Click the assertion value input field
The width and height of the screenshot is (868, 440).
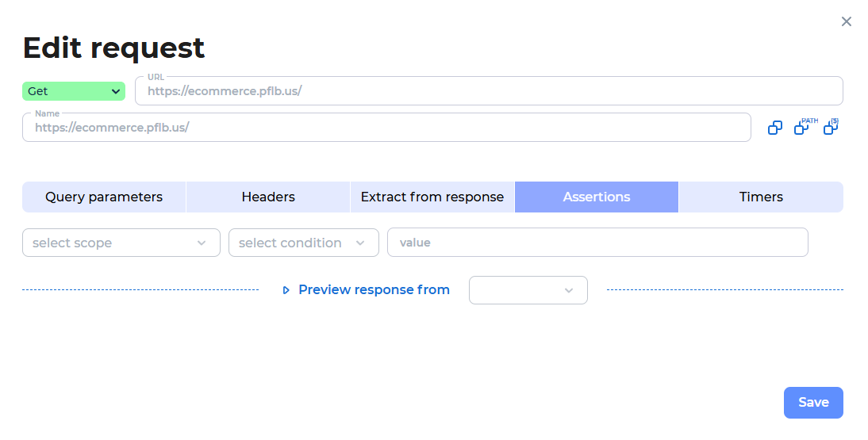pos(597,243)
